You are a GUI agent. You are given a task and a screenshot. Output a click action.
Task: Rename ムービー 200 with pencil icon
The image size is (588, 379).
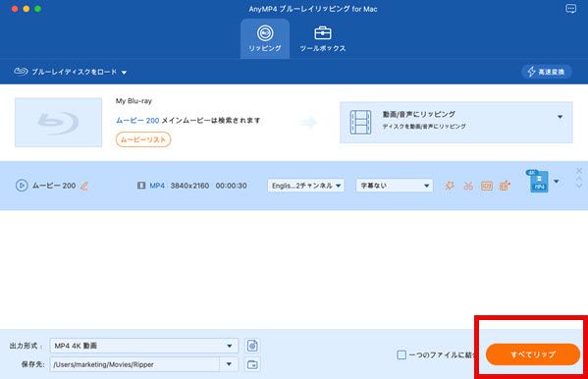pos(84,186)
